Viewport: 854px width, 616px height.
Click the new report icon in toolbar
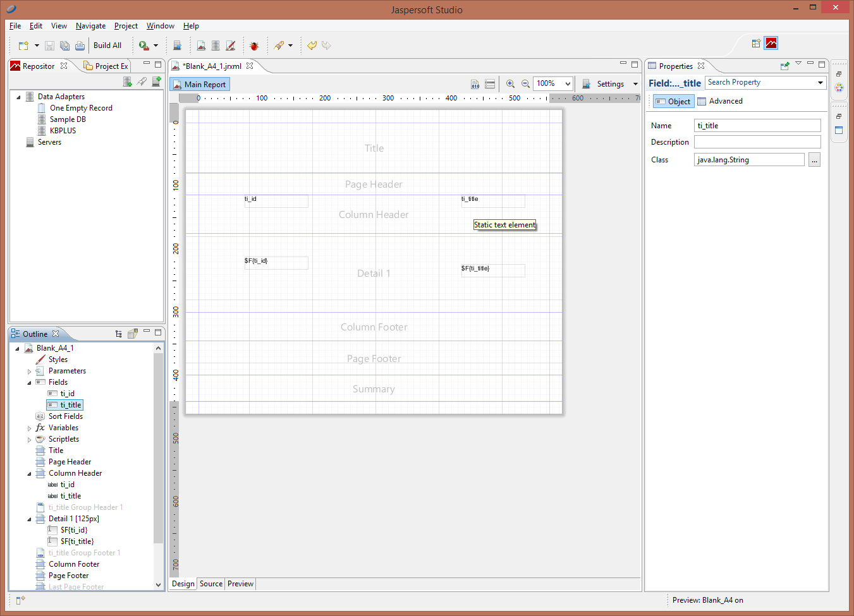click(201, 45)
